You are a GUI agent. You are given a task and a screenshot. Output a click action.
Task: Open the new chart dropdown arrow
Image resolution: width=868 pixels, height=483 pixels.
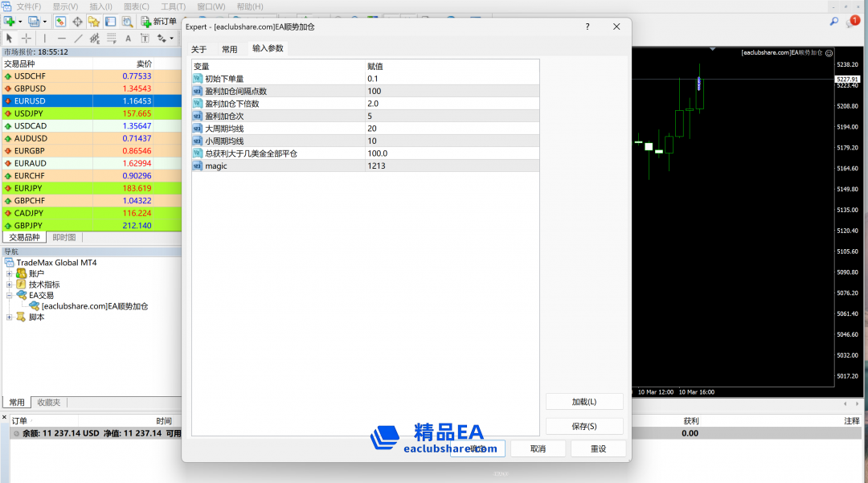(x=20, y=22)
